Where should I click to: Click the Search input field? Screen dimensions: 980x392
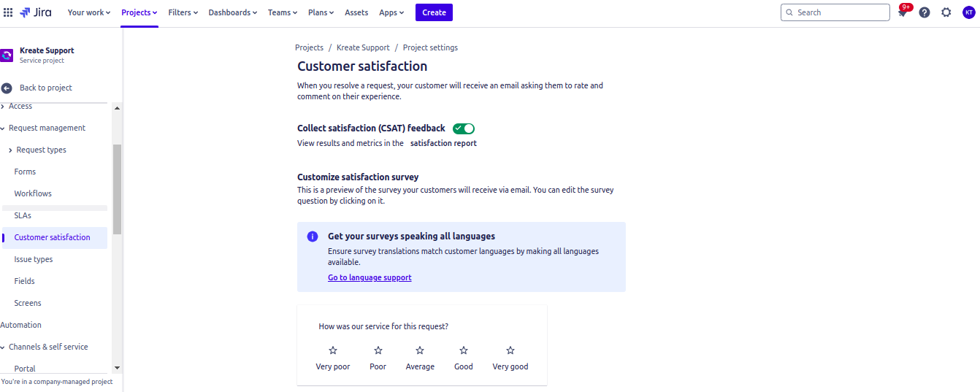835,12
